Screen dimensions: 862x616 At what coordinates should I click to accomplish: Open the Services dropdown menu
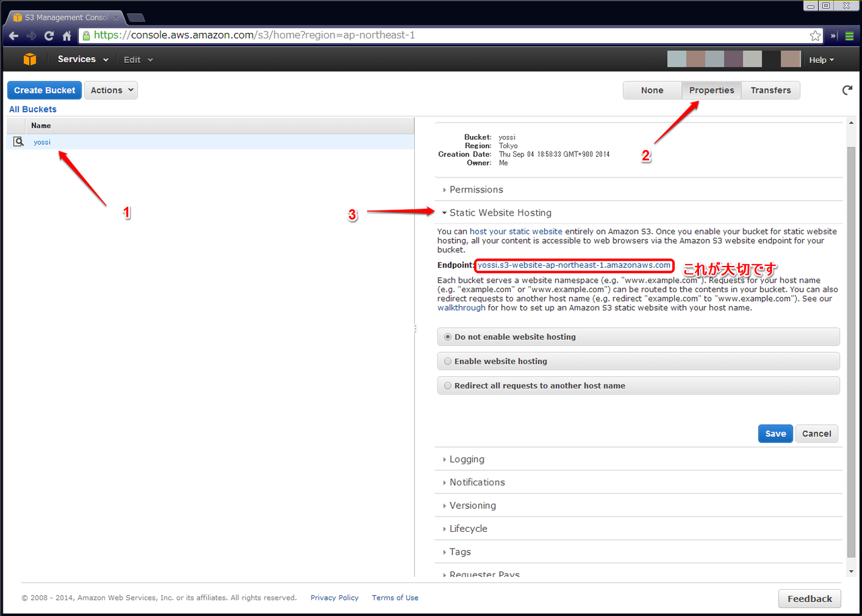pyautogui.click(x=83, y=59)
